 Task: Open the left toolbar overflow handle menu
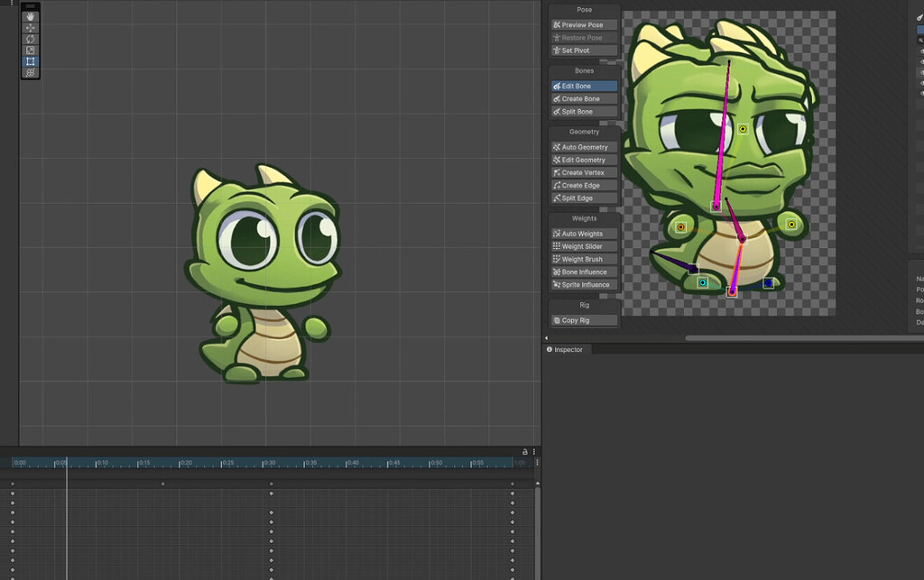tap(30, 4)
